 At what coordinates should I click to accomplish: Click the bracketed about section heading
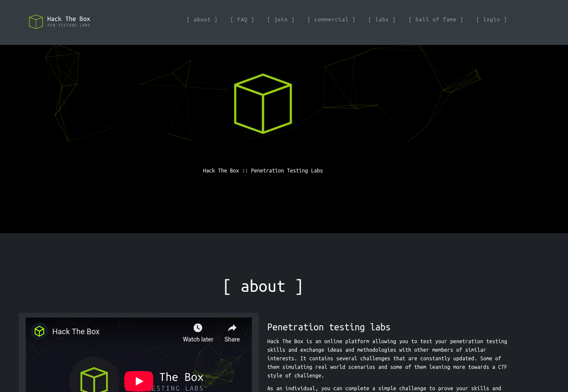[263, 286]
